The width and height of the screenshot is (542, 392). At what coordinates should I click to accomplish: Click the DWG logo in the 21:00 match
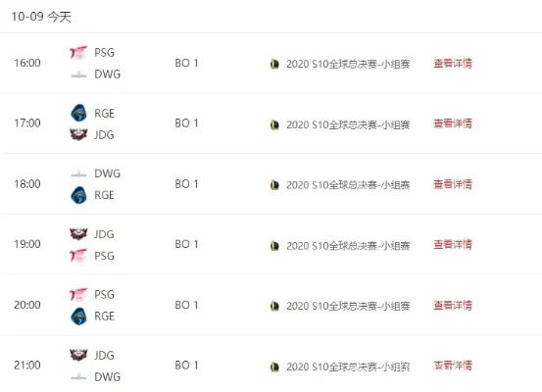point(78,377)
